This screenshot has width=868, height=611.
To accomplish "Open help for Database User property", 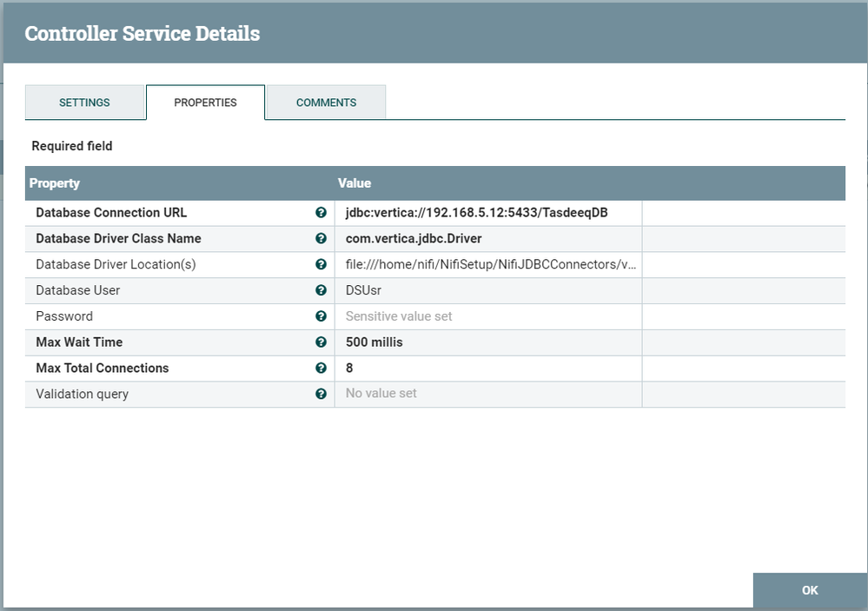I will tap(321, 290).
